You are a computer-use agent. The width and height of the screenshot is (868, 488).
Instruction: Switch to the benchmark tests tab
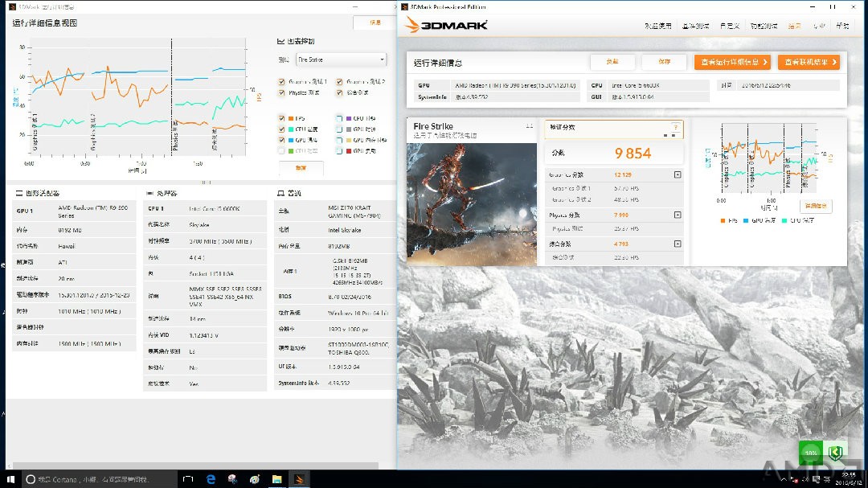[696, 26]
